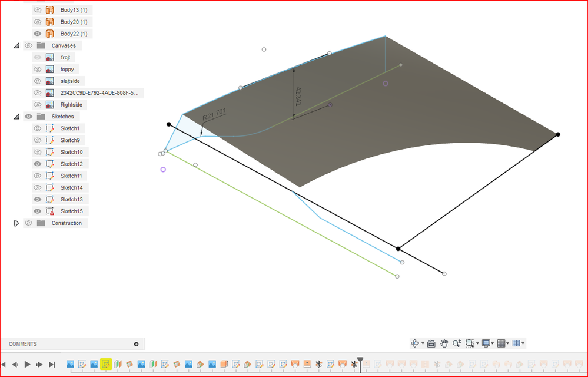Expand the Construction folder
Image resolution: width=588 pixels, height=377 pixels.
16,223
